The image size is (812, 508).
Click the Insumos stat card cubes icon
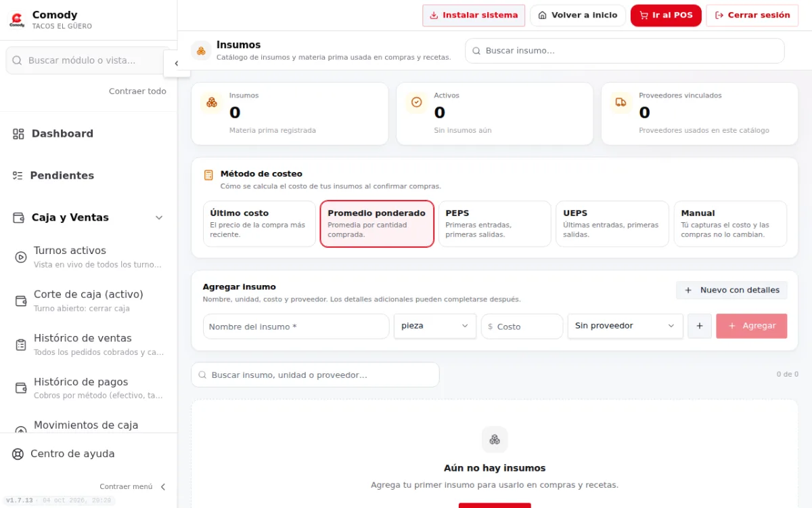[x=212, y=102]
